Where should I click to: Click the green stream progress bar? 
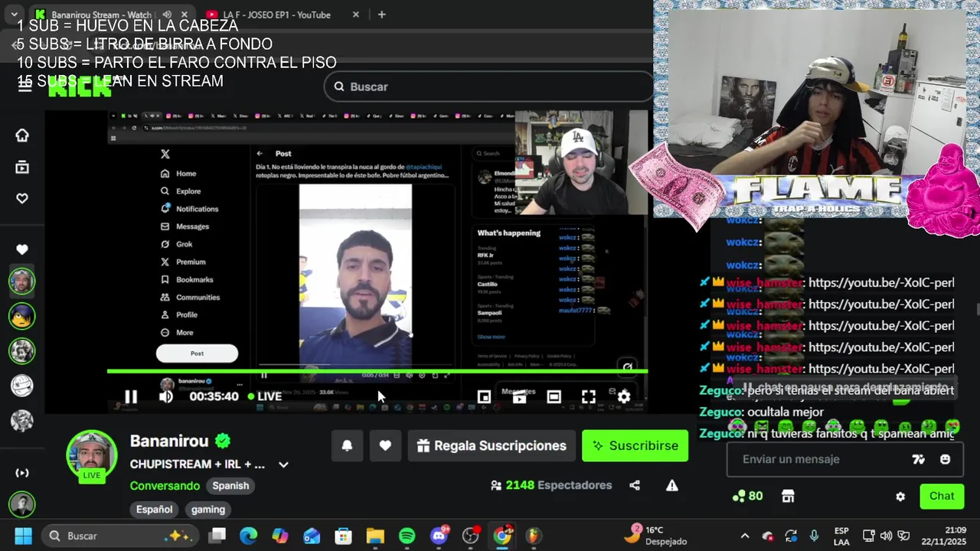377,371
